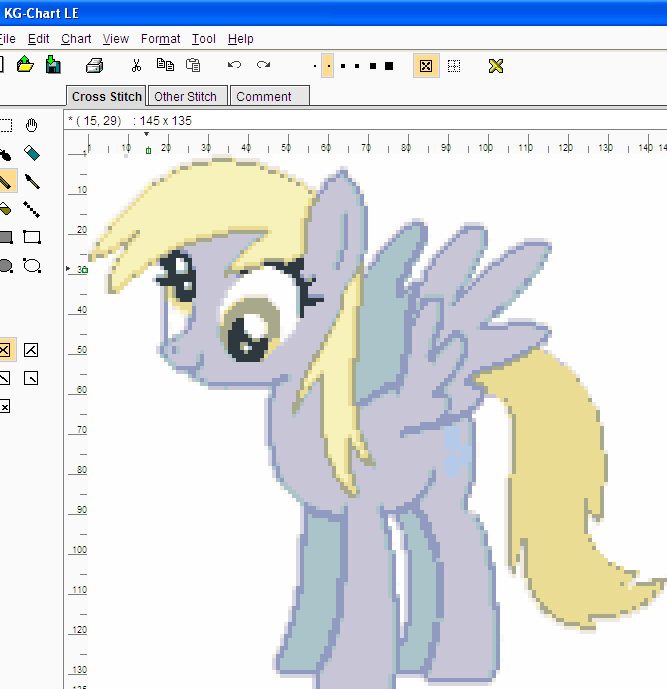Open the Edit menu
This screenshot has width=667, height=689.
coord(38,39)
